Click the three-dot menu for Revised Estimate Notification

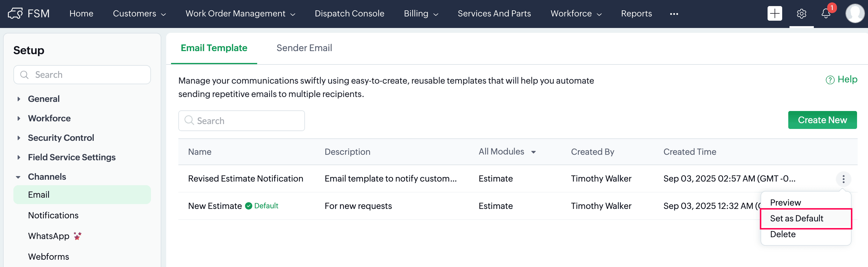tap(843, 179)
